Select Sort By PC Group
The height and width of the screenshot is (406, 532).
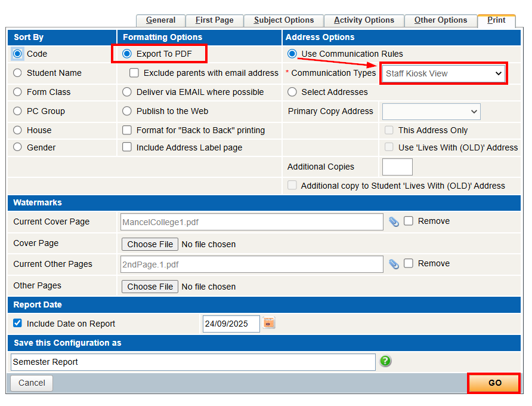(17, 111)
